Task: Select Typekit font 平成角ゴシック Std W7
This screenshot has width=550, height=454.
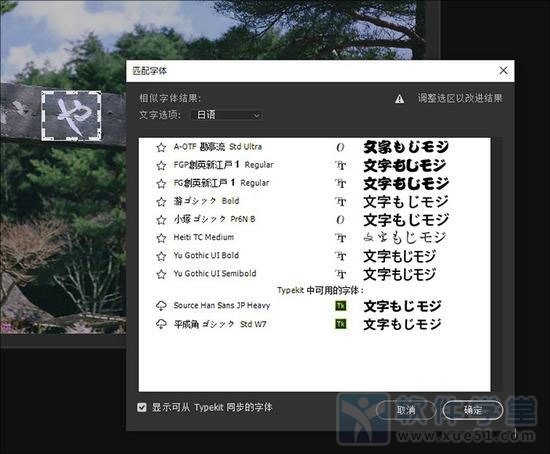Action: 220,324
